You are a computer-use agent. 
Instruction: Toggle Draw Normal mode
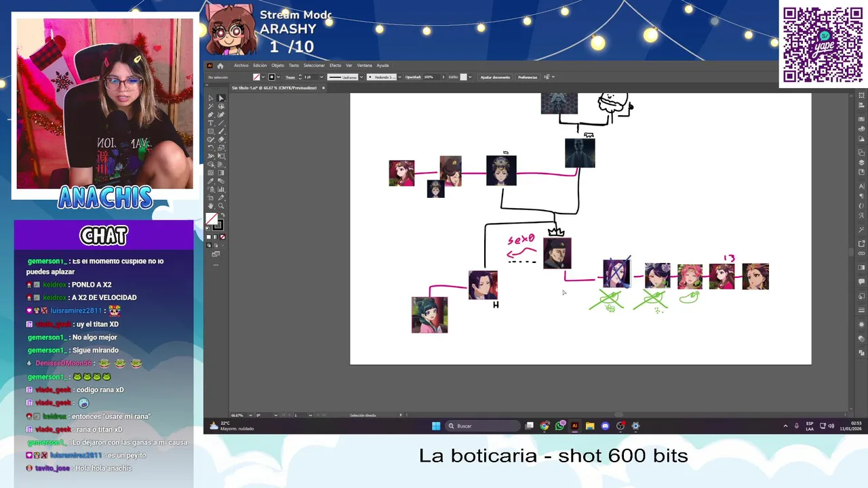[209, 245]
